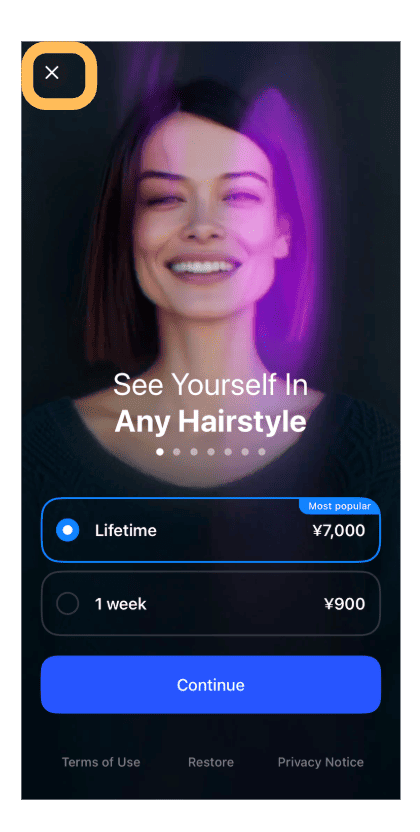This screenshot has height=832, width=420.
Task: Jump to the last carousel dot
Action: coord(261,452)
